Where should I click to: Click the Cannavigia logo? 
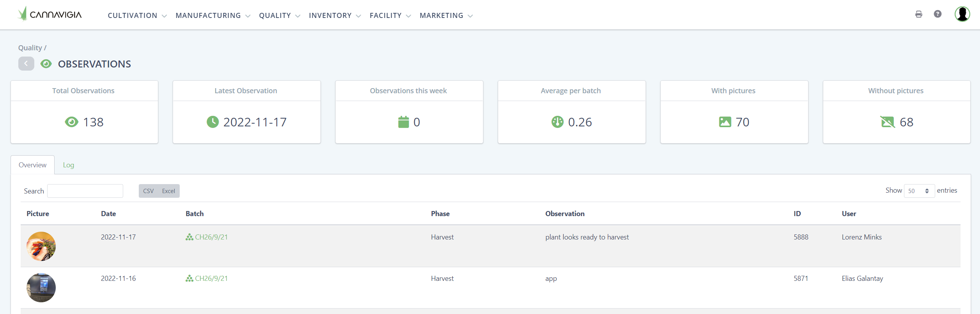50,14
